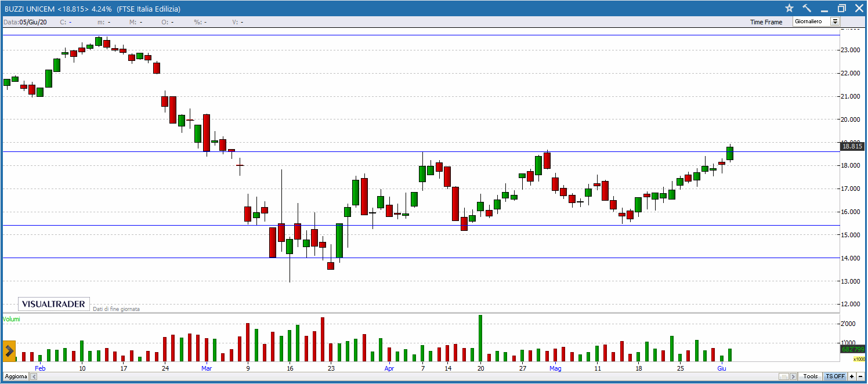Click the x1000 volume multiplier label
The image size is (868, 384).
pyautogui.click(x=859, y=359)
